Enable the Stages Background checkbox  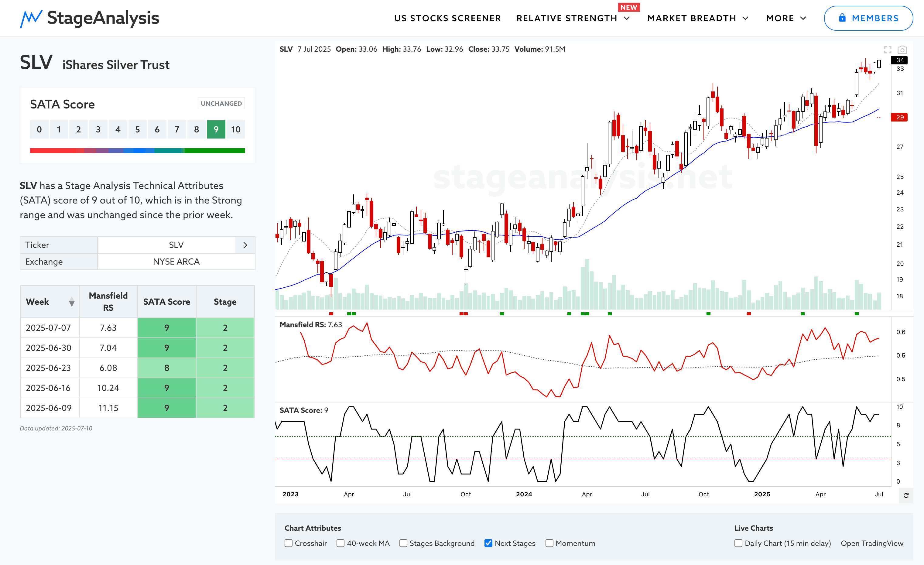point(403,543)
